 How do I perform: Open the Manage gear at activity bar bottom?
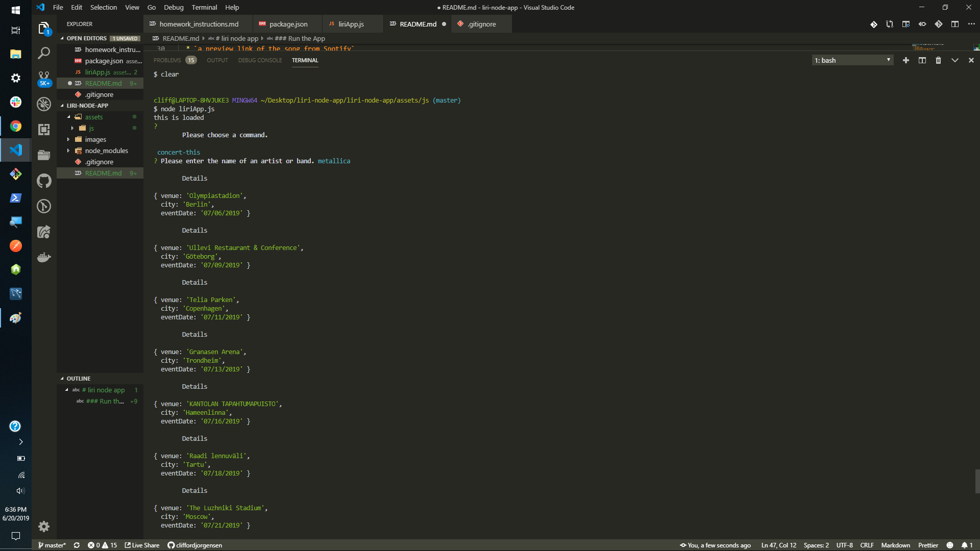pos(44,526)
